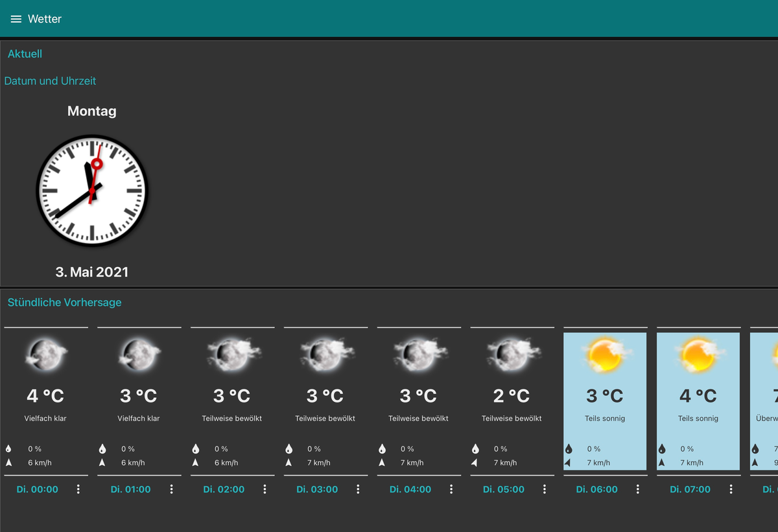Click 7 km/h wind speed in Di. 04:00 card

coord(412,463)
